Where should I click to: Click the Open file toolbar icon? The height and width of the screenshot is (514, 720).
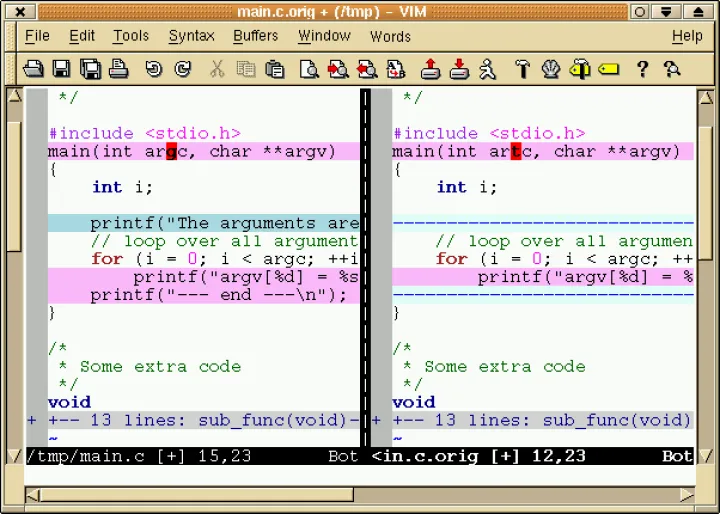(33, 69)
